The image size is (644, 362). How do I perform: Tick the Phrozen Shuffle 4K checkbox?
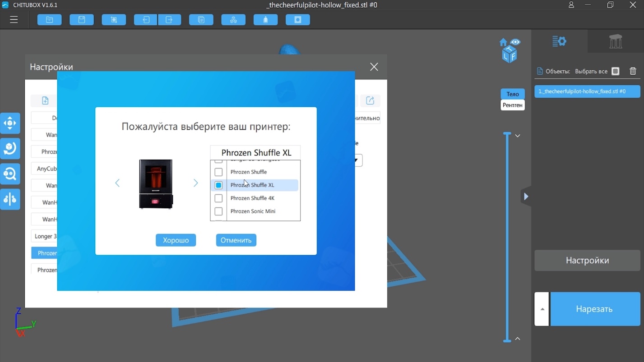coord(218,198)
